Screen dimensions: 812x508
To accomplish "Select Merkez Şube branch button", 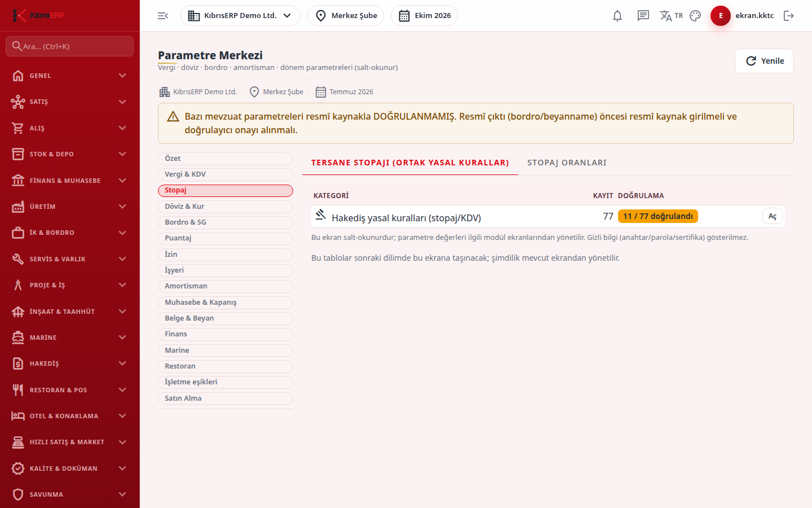I will tap(346, 16).
